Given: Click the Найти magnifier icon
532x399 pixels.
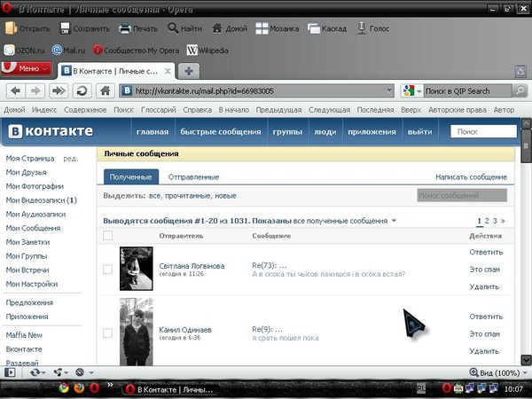Looking at the screenshot, I should coord(173,28).
